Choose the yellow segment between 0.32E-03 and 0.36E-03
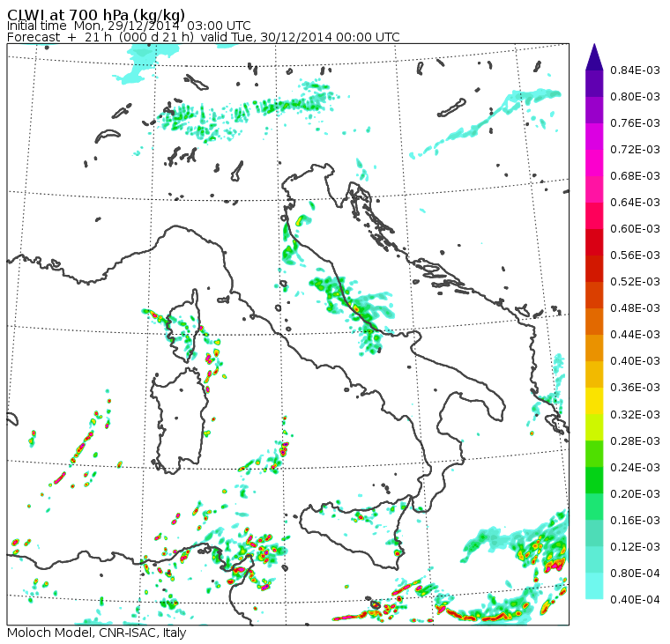 [594, 401]
